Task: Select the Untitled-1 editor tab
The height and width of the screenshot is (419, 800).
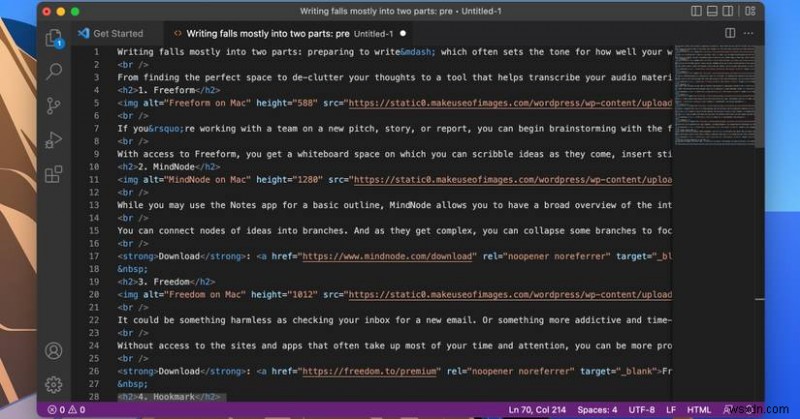Action: pos(289,33)
